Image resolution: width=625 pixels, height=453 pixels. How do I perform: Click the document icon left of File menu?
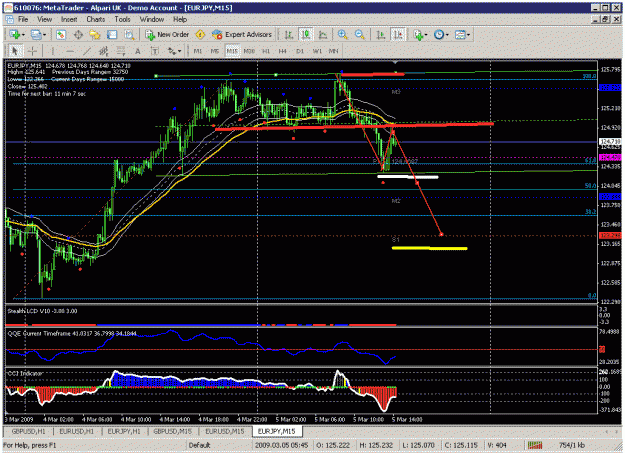tap(9, 19)
